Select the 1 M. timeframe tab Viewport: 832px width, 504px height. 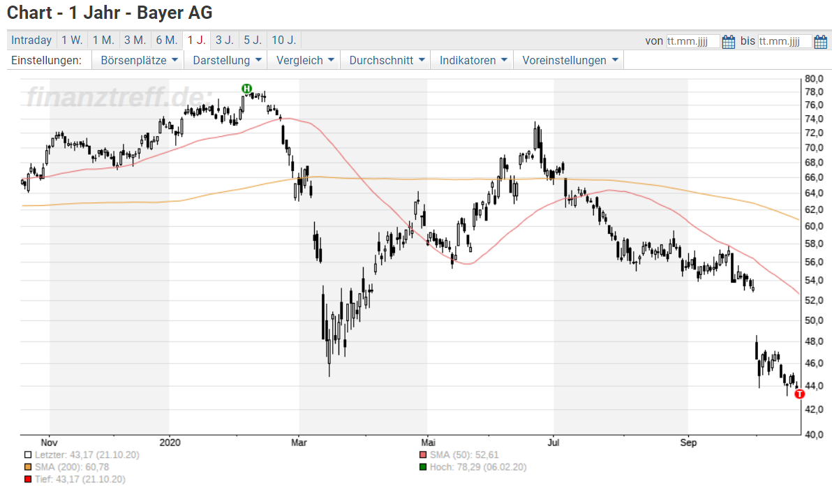click(x=103, y=40)
